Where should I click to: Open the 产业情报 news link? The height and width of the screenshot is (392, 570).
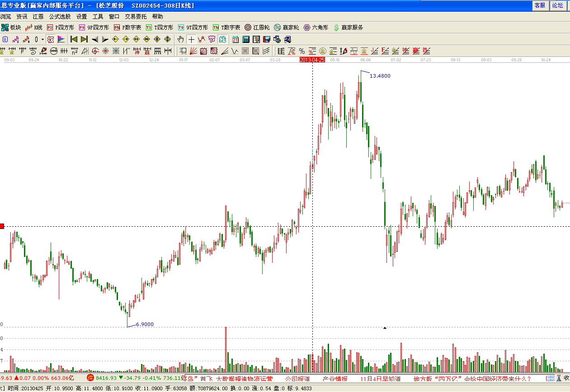pyautogui.click(x=335, y=379)
